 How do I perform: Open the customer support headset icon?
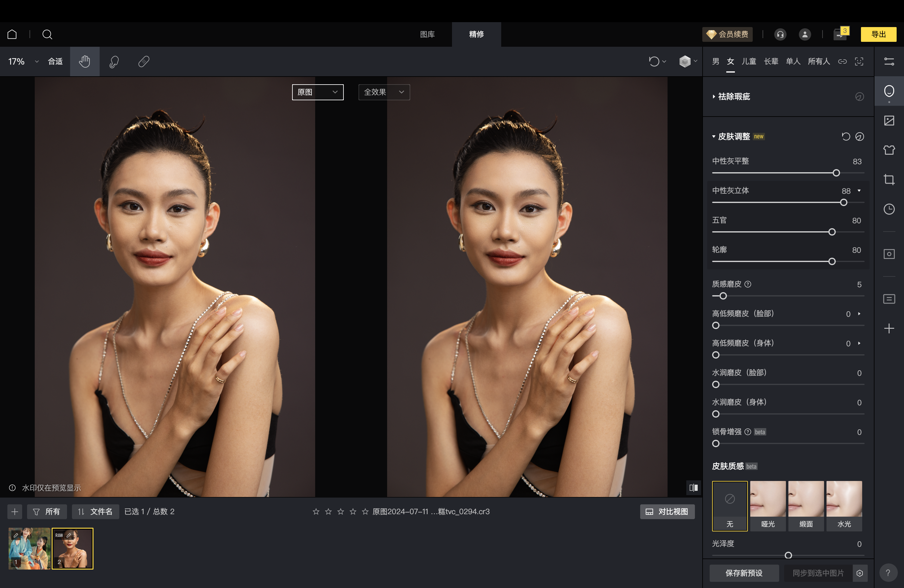[x=780, y=34]
